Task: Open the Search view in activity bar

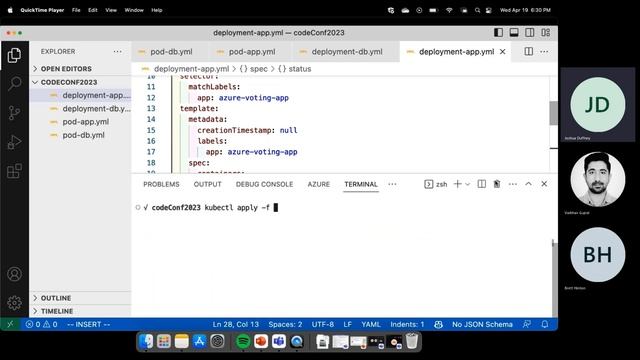Action: click(x=14, y=83)
